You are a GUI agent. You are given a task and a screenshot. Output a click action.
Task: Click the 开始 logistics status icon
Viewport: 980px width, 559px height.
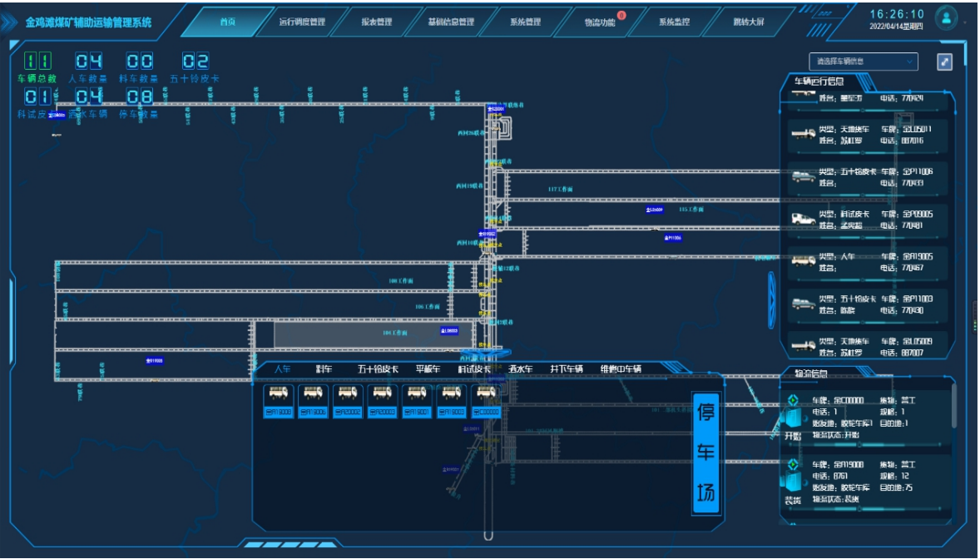pos(793,416)
